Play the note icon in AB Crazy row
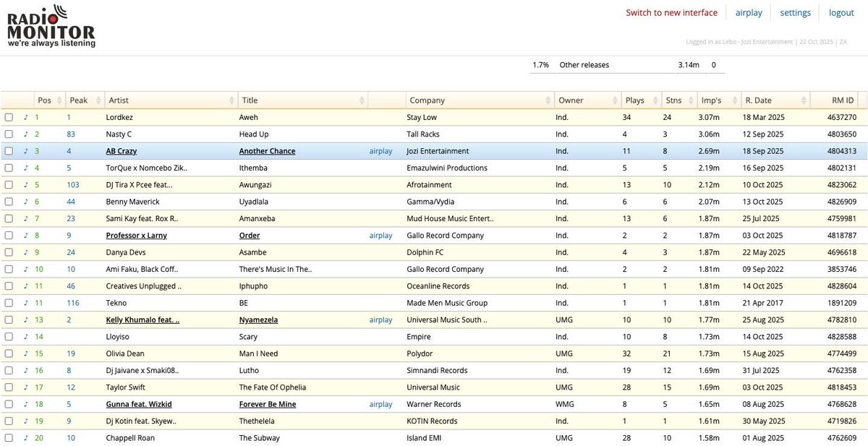Screen dimensions: 868x446 tap(25, 151)
